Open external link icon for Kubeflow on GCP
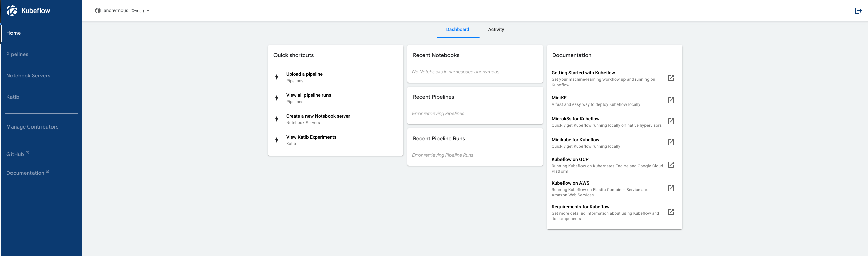The image size is (868, 256). click(671, 165)
